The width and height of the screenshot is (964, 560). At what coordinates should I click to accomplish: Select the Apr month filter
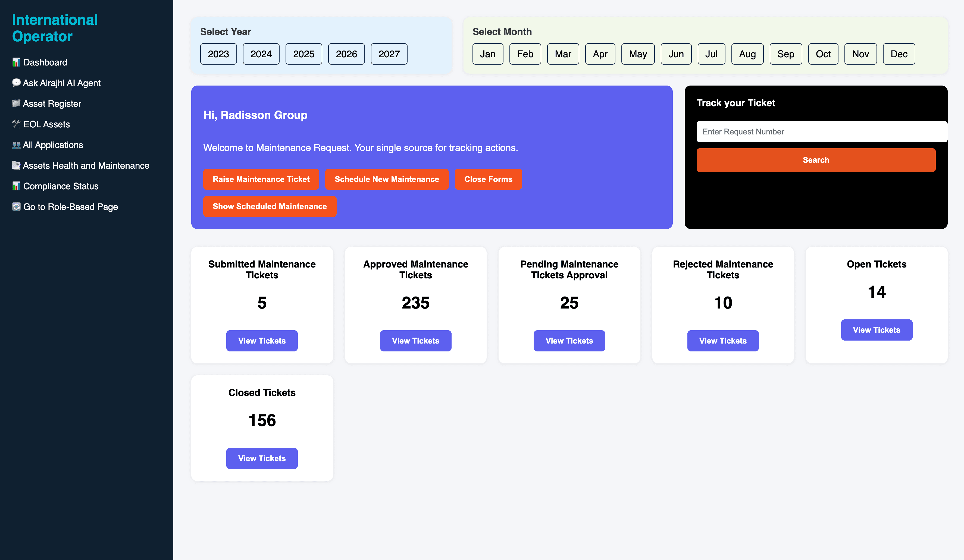click(600, 54)
